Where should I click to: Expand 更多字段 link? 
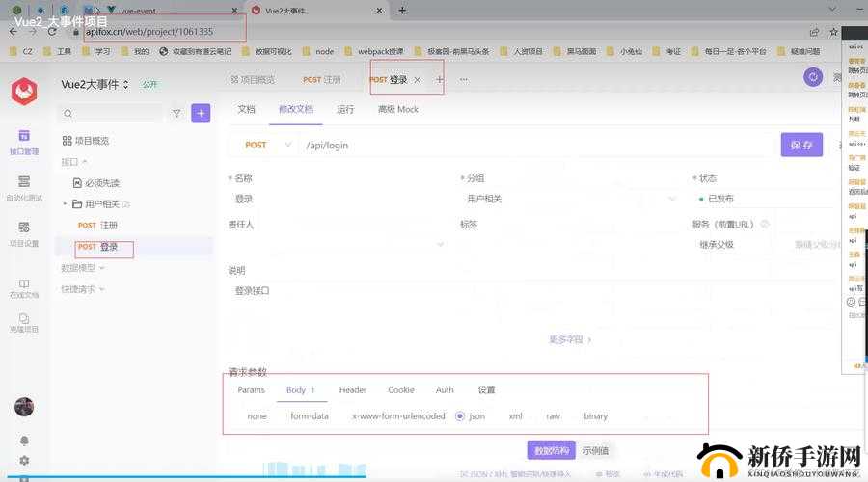coord(570,339)
